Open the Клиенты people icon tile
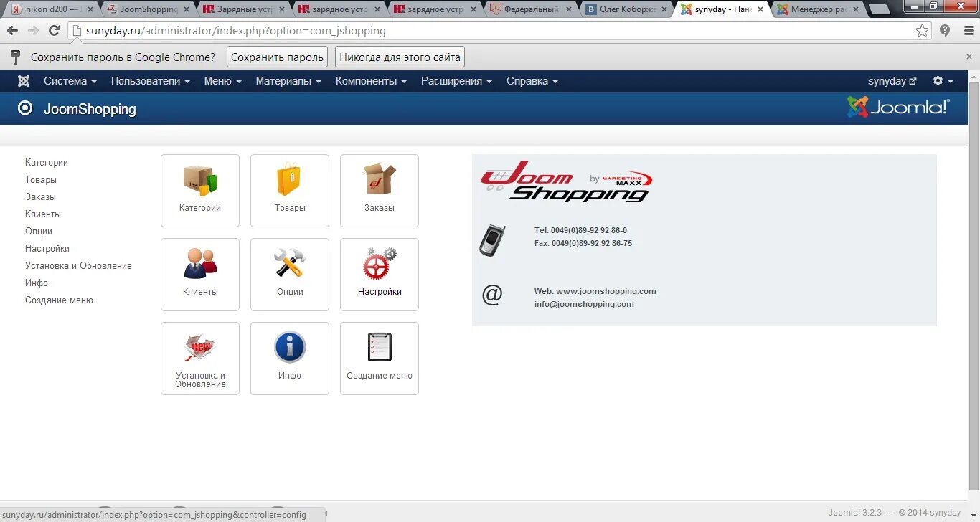Screen dimensions: 980x522 click(x=200, y=275)
